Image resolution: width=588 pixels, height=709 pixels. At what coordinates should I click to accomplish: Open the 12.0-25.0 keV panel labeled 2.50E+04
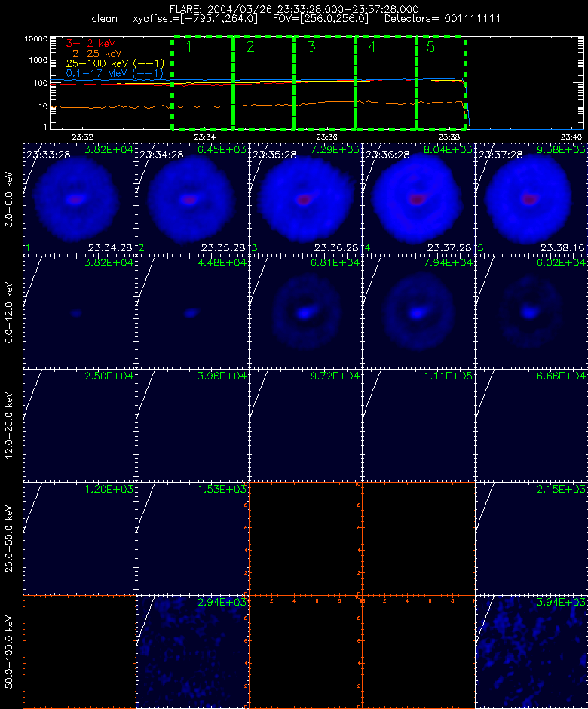79,425
